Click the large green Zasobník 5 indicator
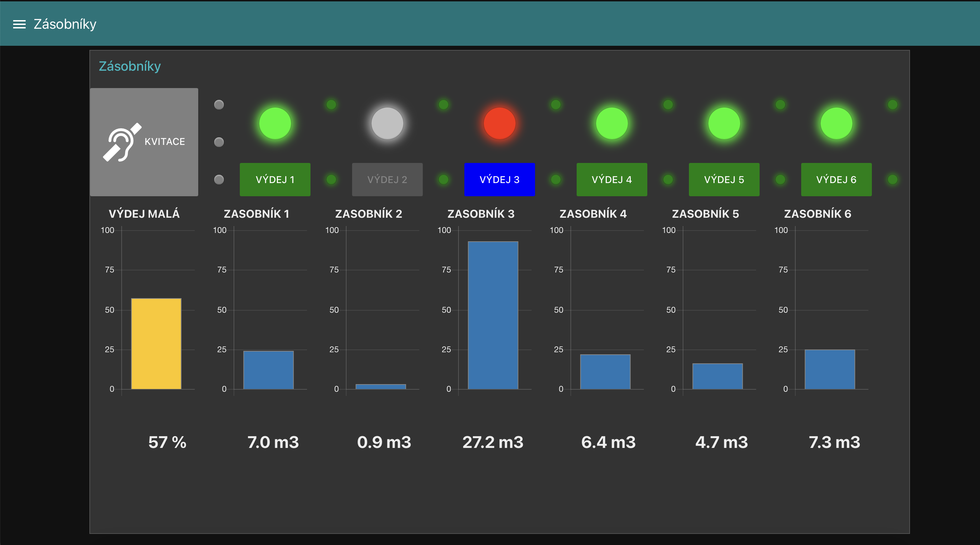The image size is (980, 545). [724, 123]
